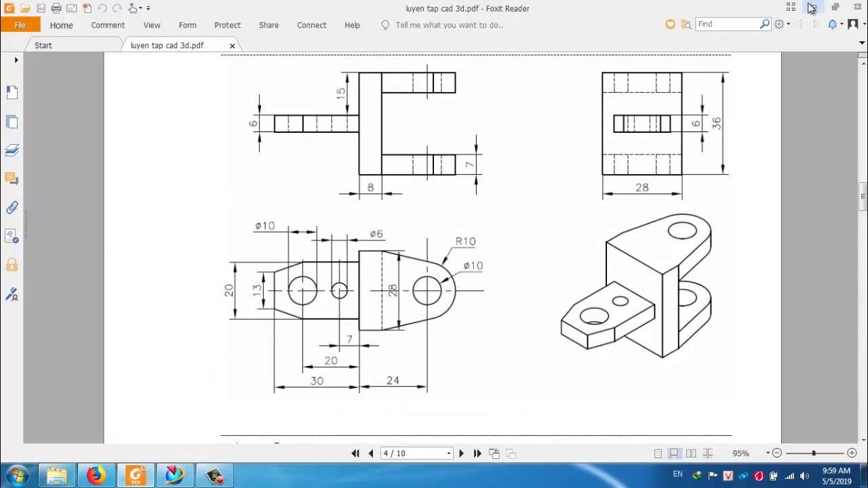Undo the last action
This screenshot has width=868, height=488.
(x=102, y=8)
